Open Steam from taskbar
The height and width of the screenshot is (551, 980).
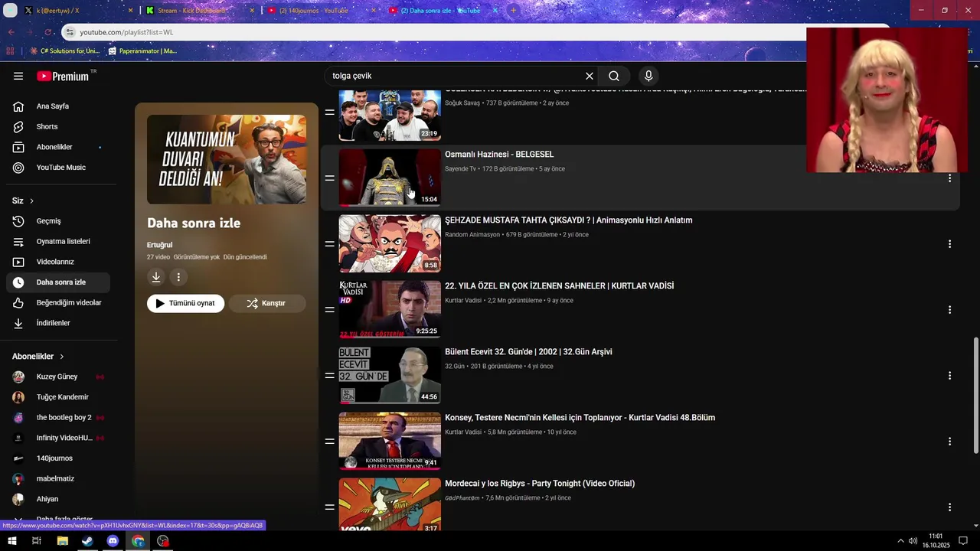tap(87, 541)
